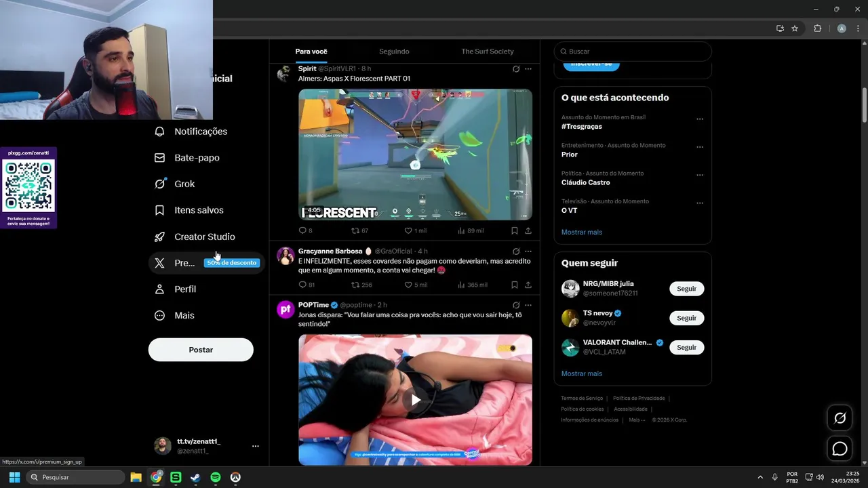The height and width of the screenshot is (488, 868).
Task: Open floating chat messages button
Action: 840,449
